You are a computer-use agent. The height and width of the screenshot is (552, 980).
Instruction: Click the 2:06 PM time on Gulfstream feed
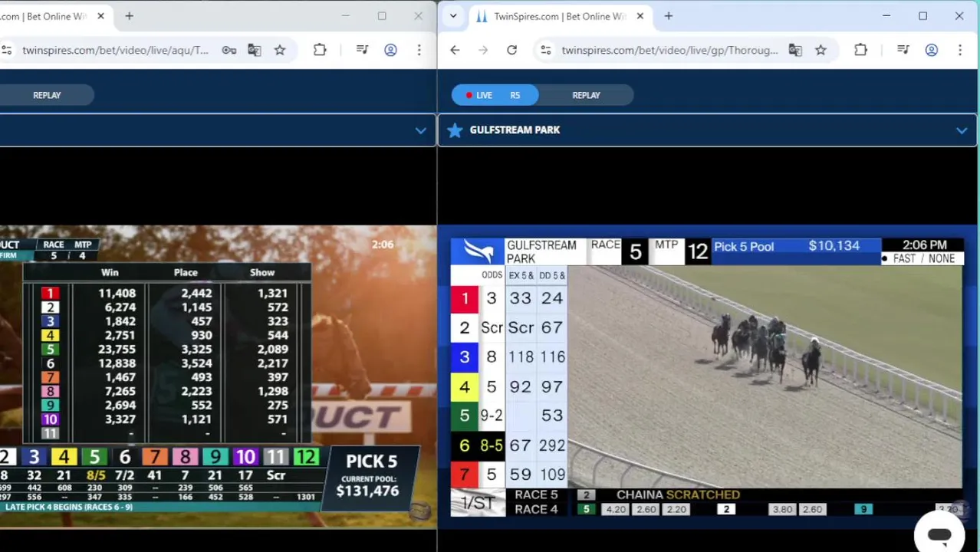pyautogui.click(x=924, y=245)
